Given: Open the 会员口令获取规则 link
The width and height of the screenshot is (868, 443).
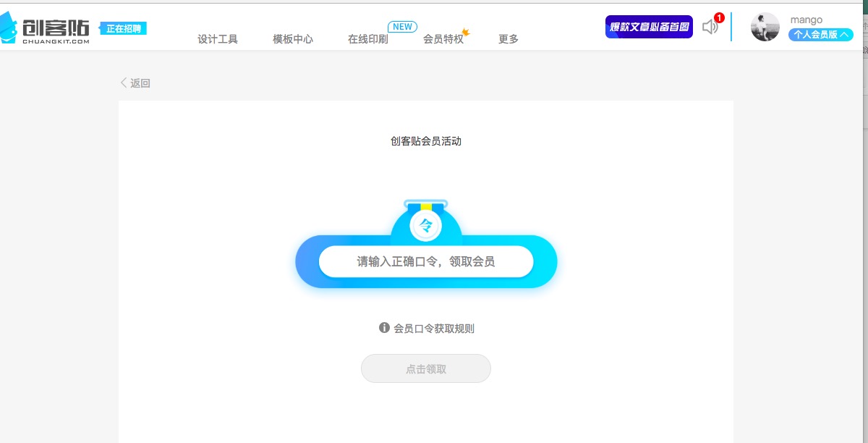Looking at the screenshot, I should 433,329.
